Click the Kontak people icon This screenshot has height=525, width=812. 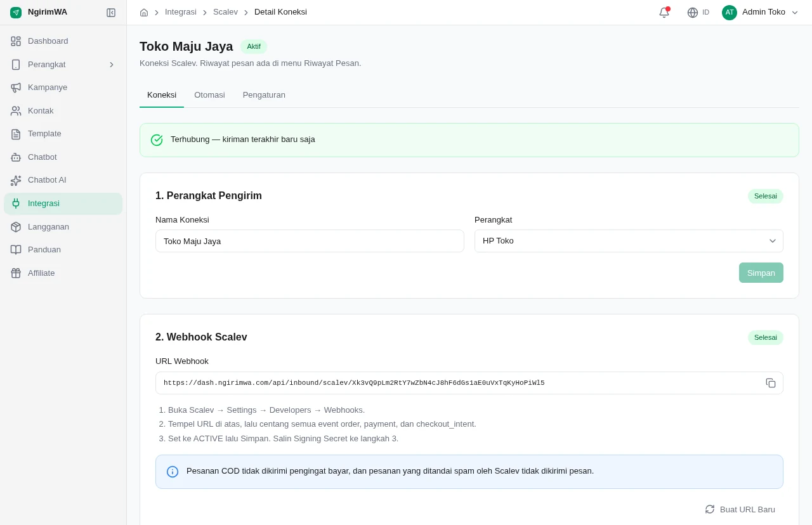16,111
